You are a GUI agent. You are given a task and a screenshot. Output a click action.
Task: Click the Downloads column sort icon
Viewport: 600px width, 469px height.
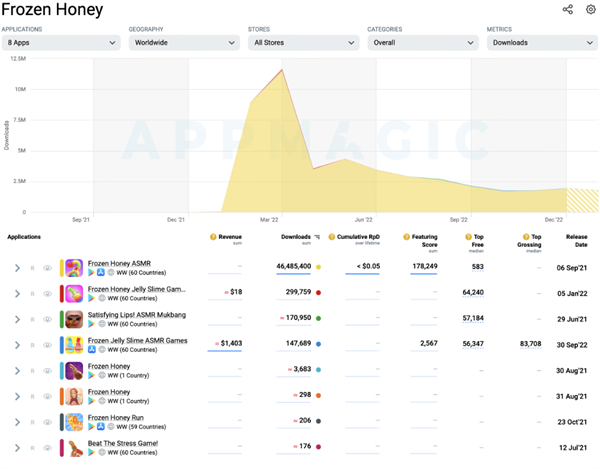coord(317,237)
